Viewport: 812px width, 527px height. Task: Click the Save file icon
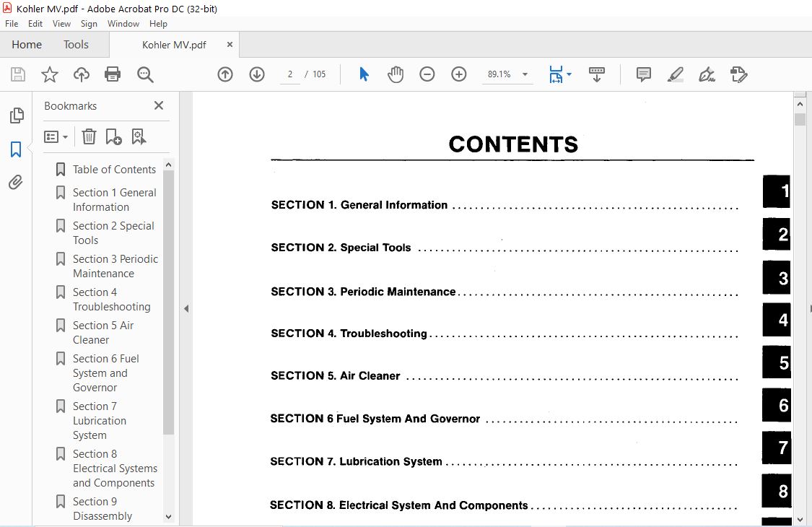pyautogui.click(x=18, y=74)
